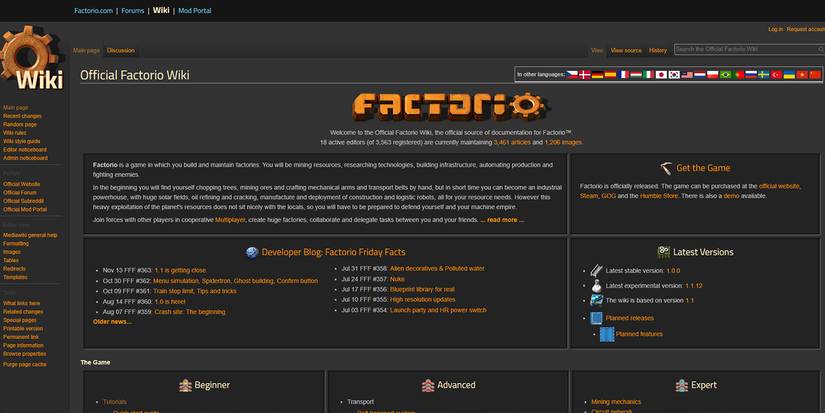The height and width of the screenshot is (413, 825).
Task: Open the page History tab
Action: [657, 50]
